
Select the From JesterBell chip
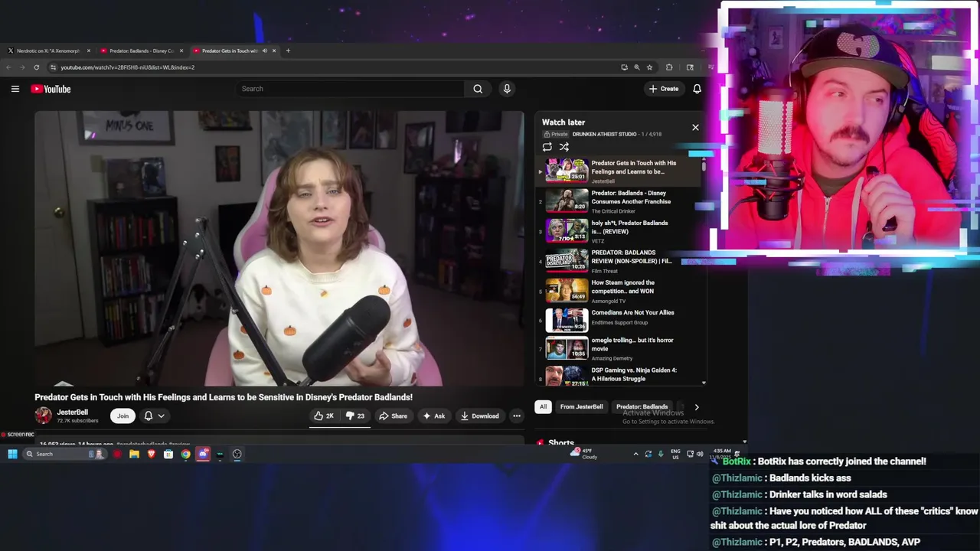581,406
